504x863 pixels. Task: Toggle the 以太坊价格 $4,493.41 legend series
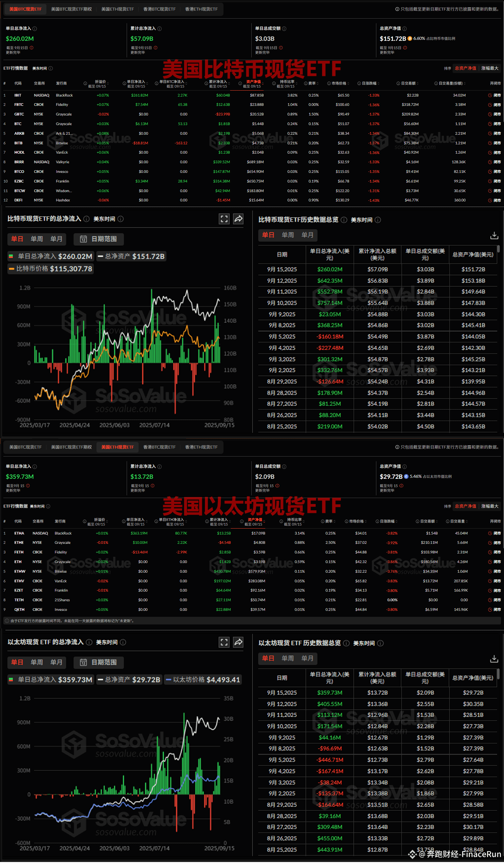[x=203, y=680]
